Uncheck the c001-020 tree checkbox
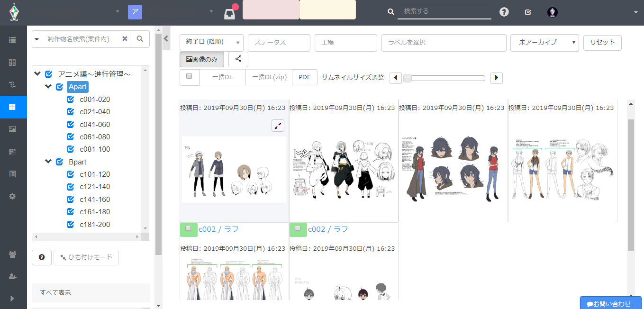 [71, 100]
